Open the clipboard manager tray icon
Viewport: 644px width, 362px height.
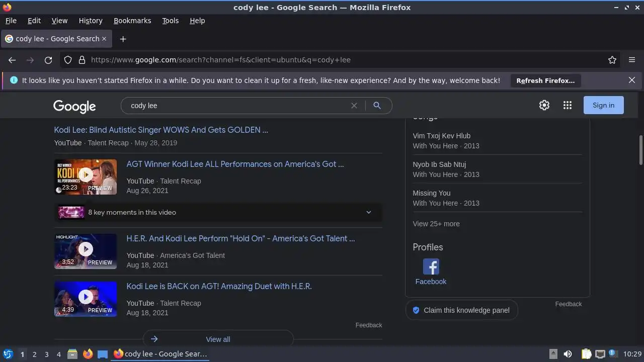click(586, 354)
